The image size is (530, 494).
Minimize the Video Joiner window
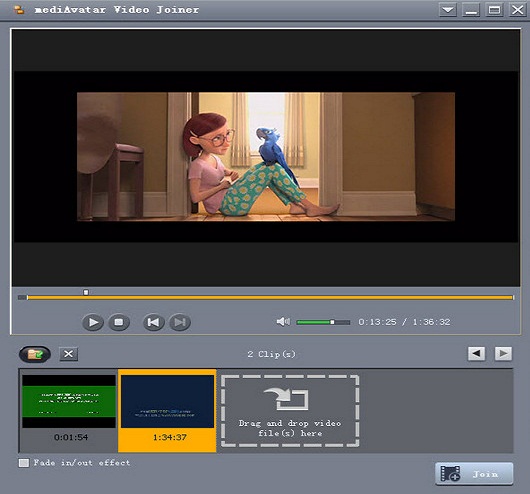[x=471, y=9]
